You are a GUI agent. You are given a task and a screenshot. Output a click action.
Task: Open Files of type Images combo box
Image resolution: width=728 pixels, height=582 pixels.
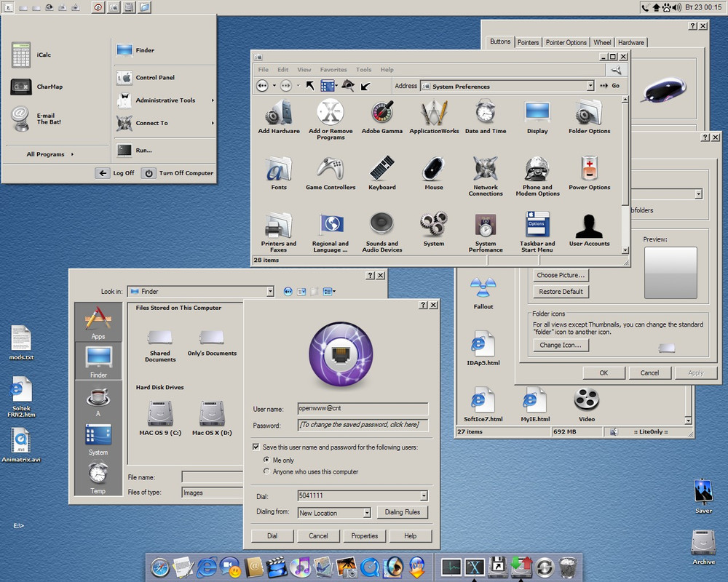212,493
